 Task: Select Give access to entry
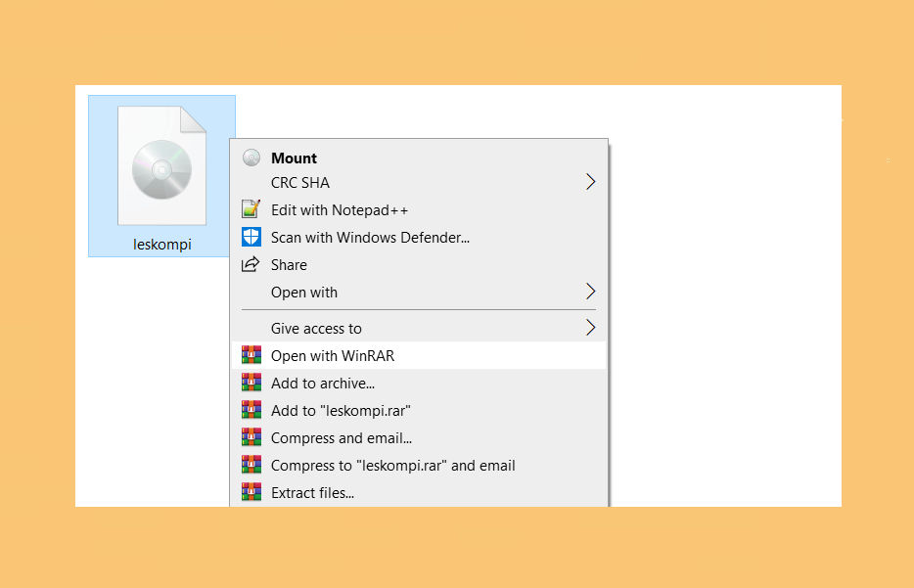419,328
